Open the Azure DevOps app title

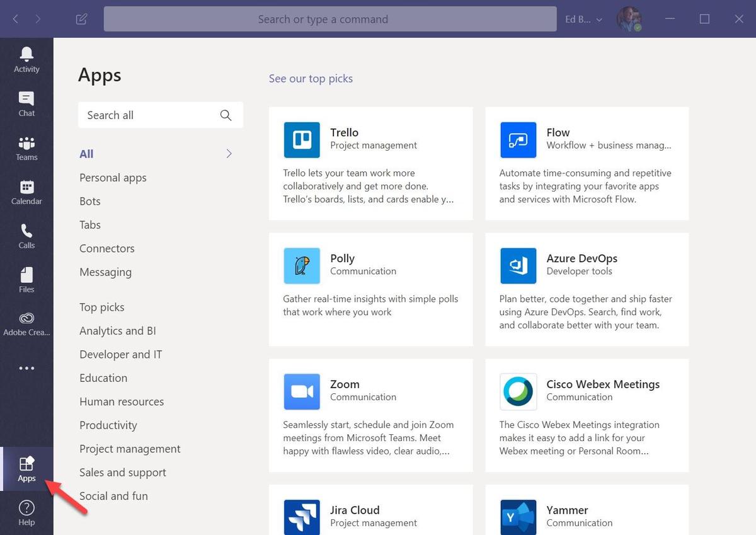coord(582,258)
